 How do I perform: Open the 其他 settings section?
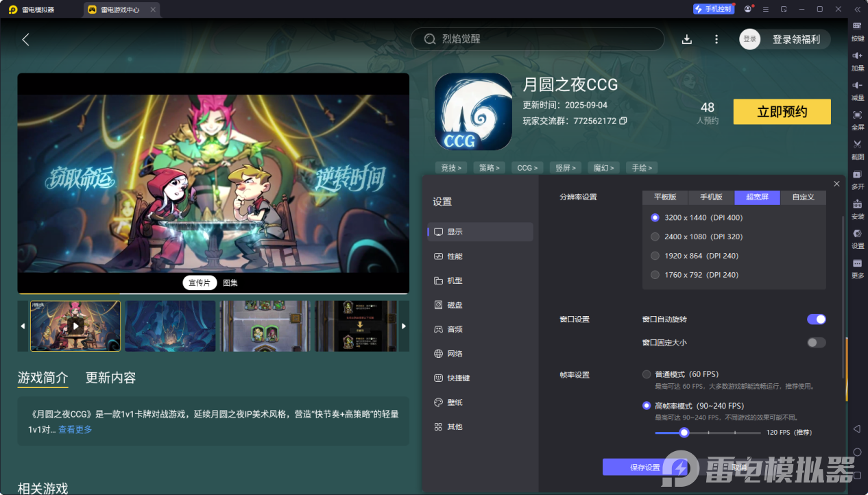click(x=481, y=426)
